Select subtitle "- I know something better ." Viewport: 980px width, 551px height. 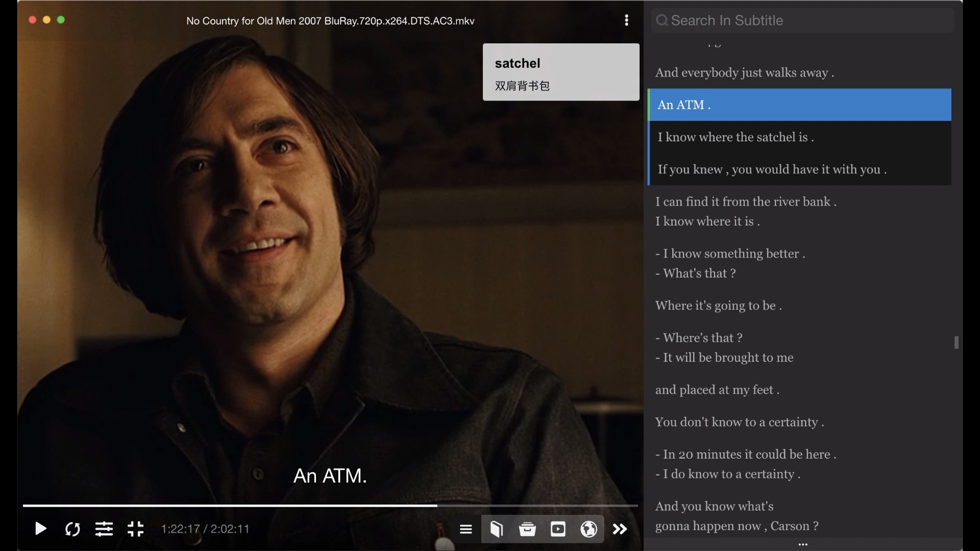730,254
